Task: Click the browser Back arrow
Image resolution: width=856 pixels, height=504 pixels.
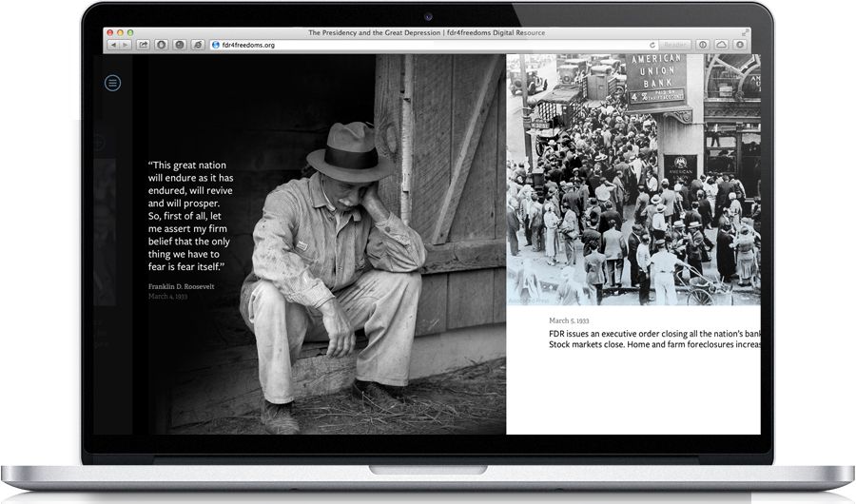Action: (113, 45)
